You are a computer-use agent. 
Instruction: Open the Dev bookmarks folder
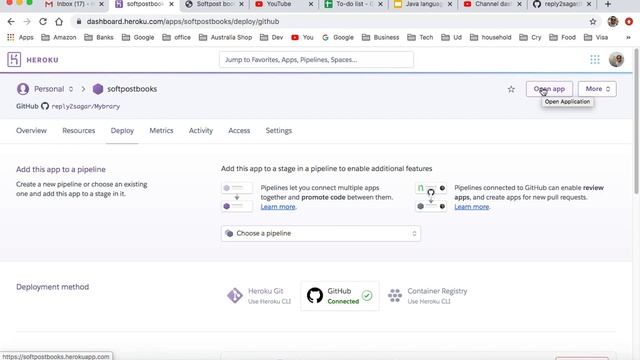[x=271, y=37]
